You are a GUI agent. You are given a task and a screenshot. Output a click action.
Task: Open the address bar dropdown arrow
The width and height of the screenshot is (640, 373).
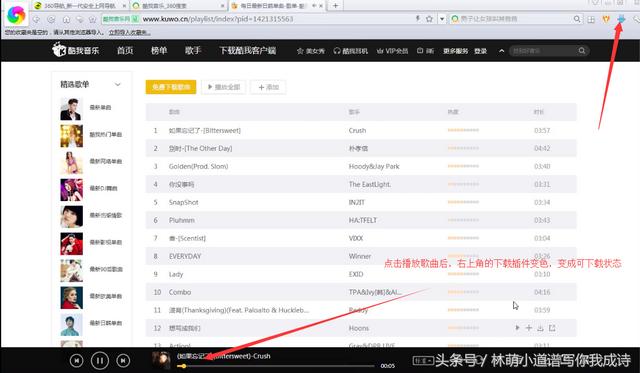[442, 19]
